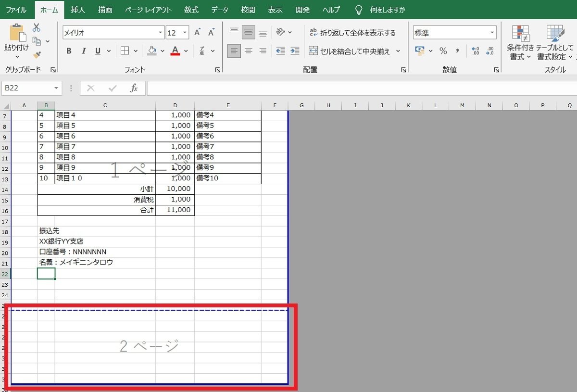Increase decimal places icon

[475, 51]
